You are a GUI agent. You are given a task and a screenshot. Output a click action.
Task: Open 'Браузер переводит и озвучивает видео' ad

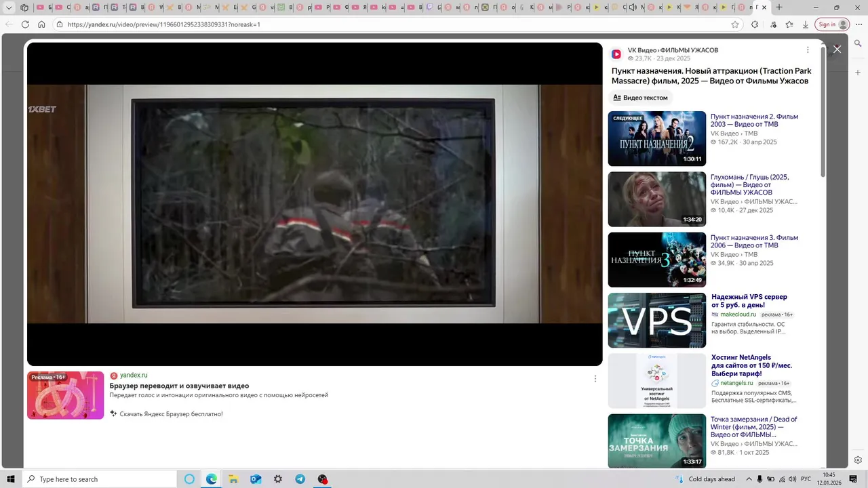point(179,386)
